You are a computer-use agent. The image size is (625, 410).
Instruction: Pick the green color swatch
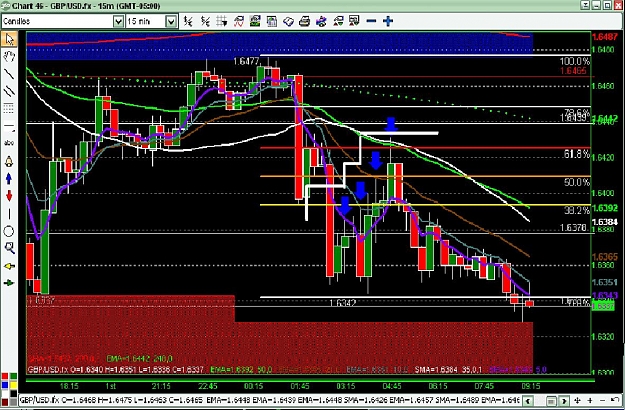point(13,376)
